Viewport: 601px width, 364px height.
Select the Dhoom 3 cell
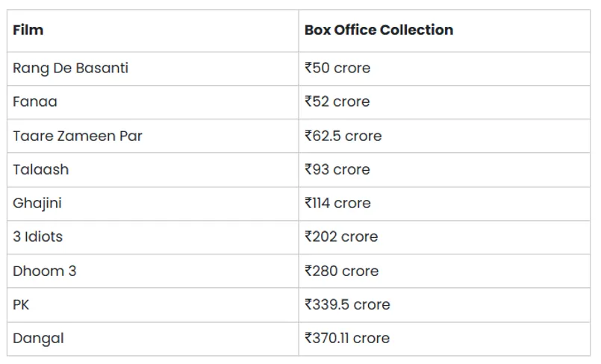pos(45,271)
